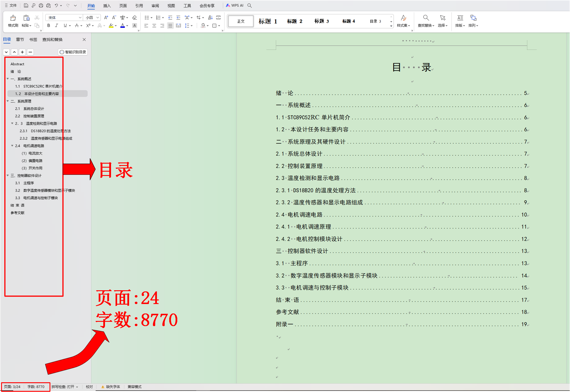570x392 pixels.
Task: Click the Arrange (排列) icon
Action: pyautogui.click(x=473, y=18)
